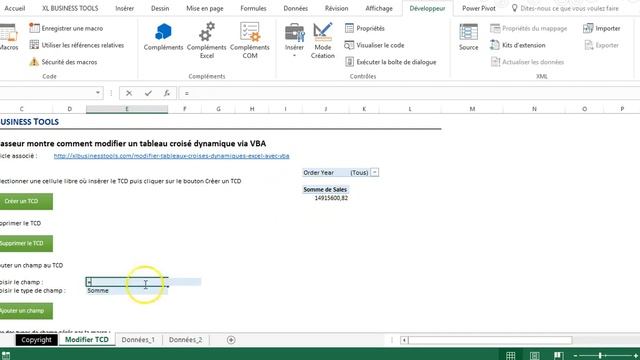The image size is (640, 360).
Task: Click Importer XML button
Action: point(602,28)
